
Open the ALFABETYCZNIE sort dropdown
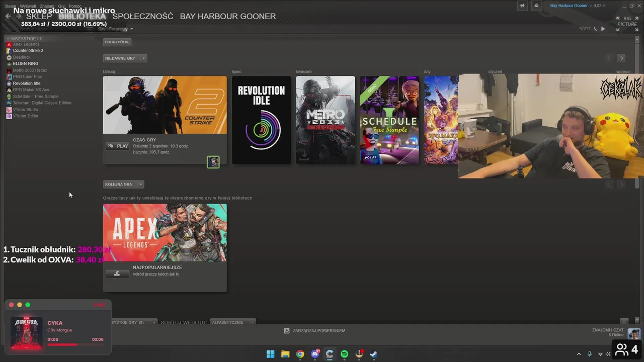click(232, 322)
